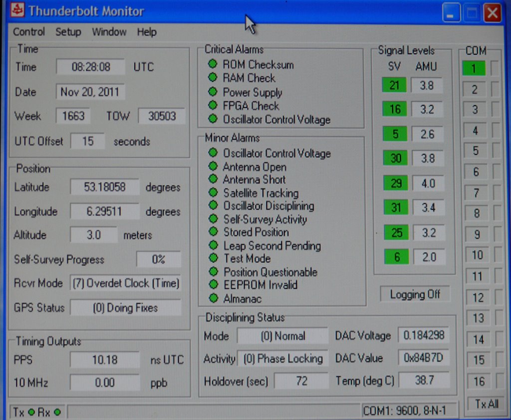Open the Window menu
511x420 pixels.
point(109,32)
